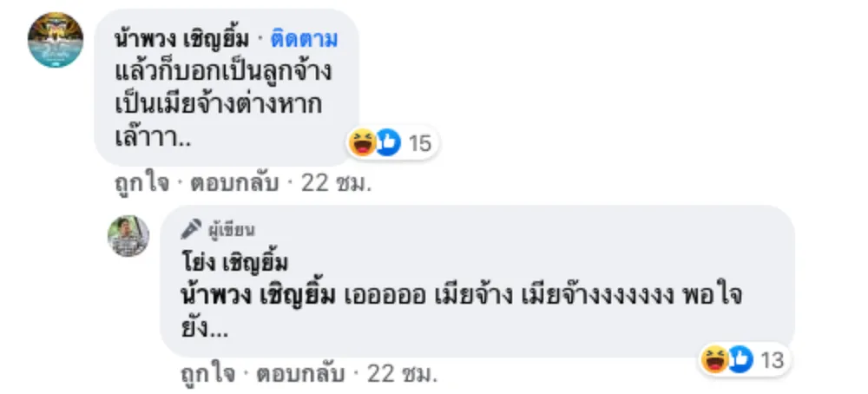Click the haha emoji on the reply

tap(714, 359)
